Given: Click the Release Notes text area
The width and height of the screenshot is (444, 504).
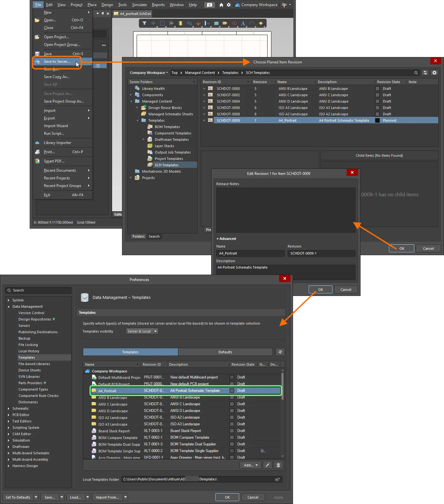Looking at the screenshot, I should pos(286,210).
